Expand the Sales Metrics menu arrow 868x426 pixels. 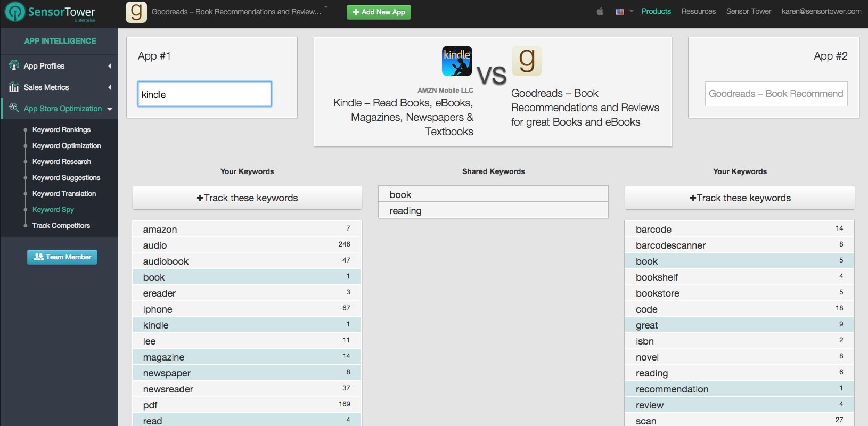[110, 87]
